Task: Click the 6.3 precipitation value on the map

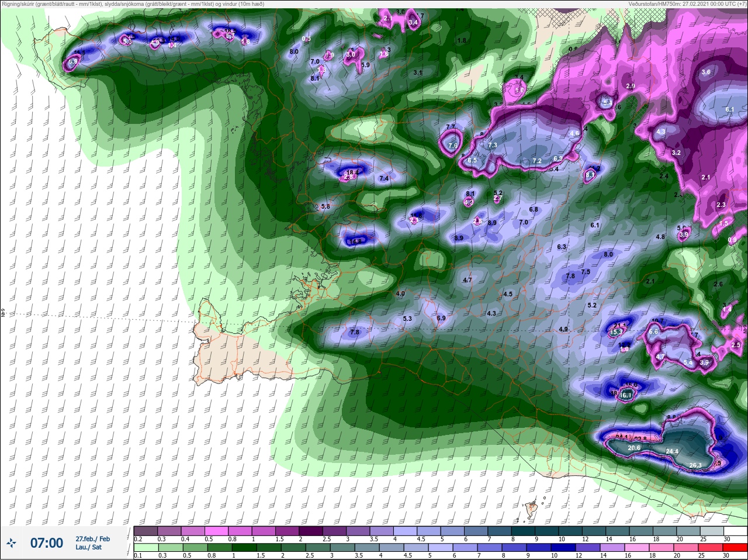Action: [x=562, y=247]
